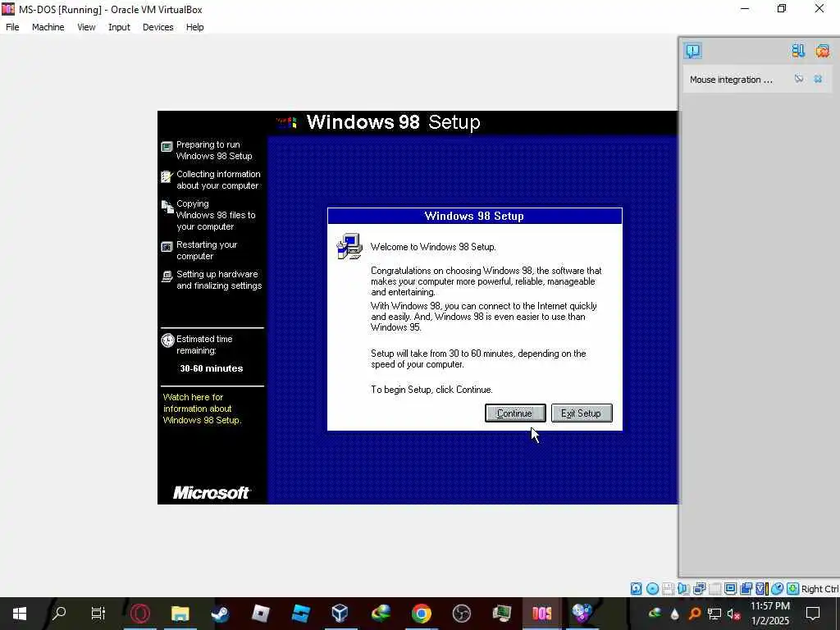Click the Restarting your computer step

pos(199,250)
